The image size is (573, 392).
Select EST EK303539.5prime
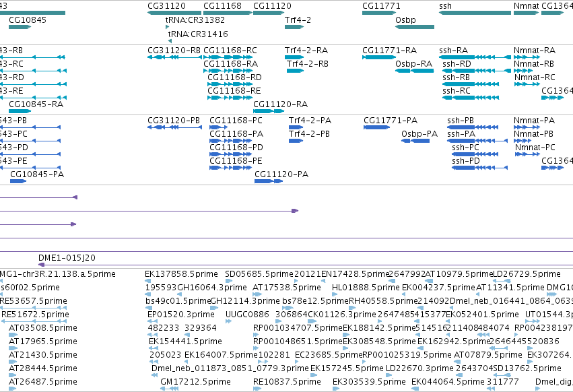point(369,382)
